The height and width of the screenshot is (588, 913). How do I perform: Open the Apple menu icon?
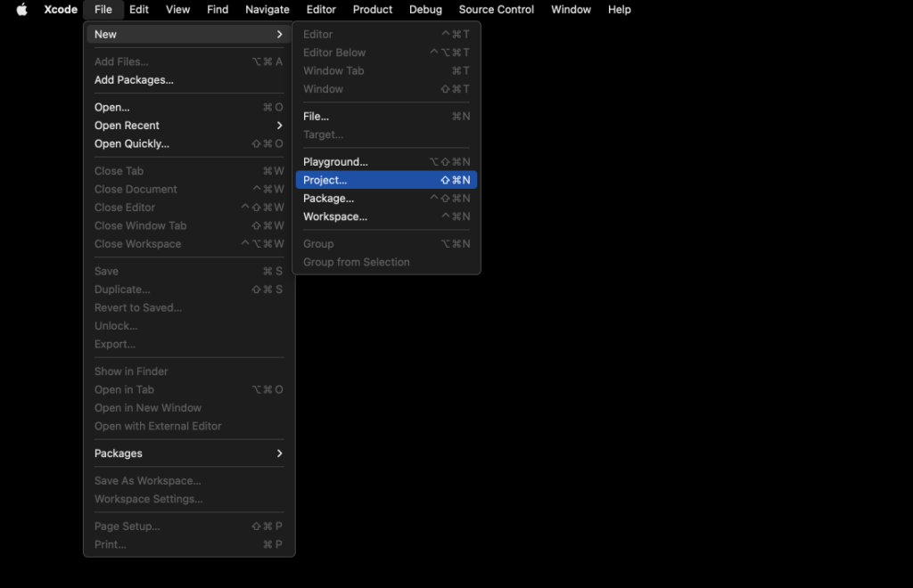point(21,9)
